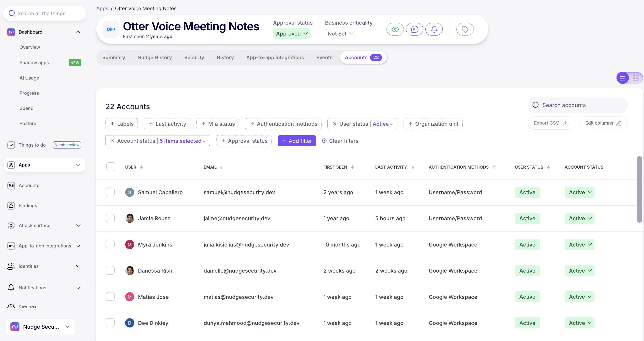Viewport: 644px width, 341px height.
Task: Select Myra Jenkins's row checkbox
Action: 110,244
